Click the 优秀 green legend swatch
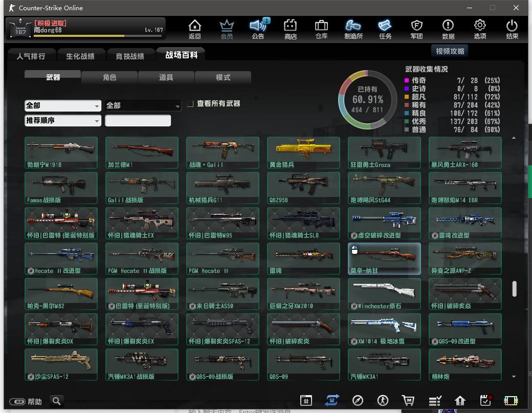Image resolution: width=532 pixels, height=413 pixels. [407, 121]
